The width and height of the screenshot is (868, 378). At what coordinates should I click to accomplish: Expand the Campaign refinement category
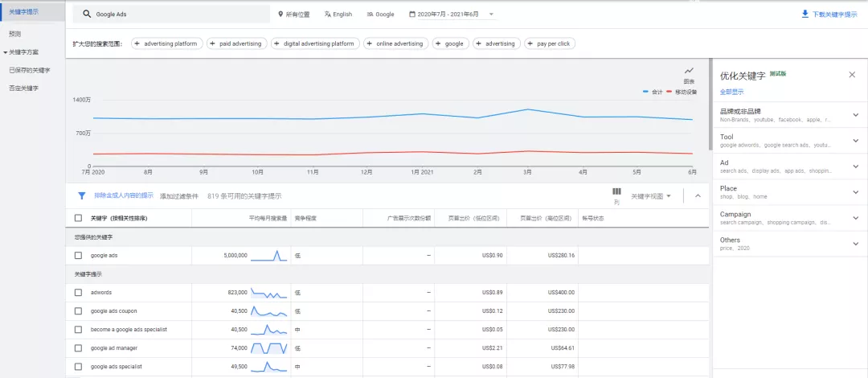(855, 218)
